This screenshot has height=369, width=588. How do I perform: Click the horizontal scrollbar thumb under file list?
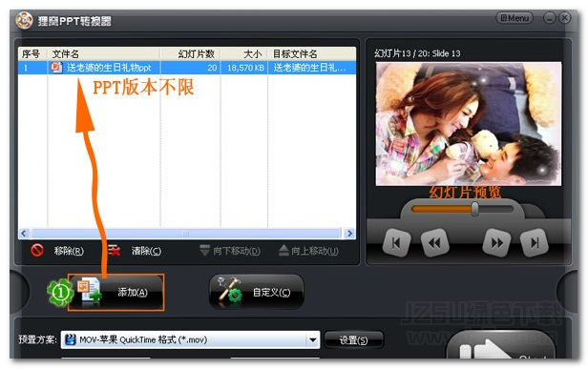185,234
